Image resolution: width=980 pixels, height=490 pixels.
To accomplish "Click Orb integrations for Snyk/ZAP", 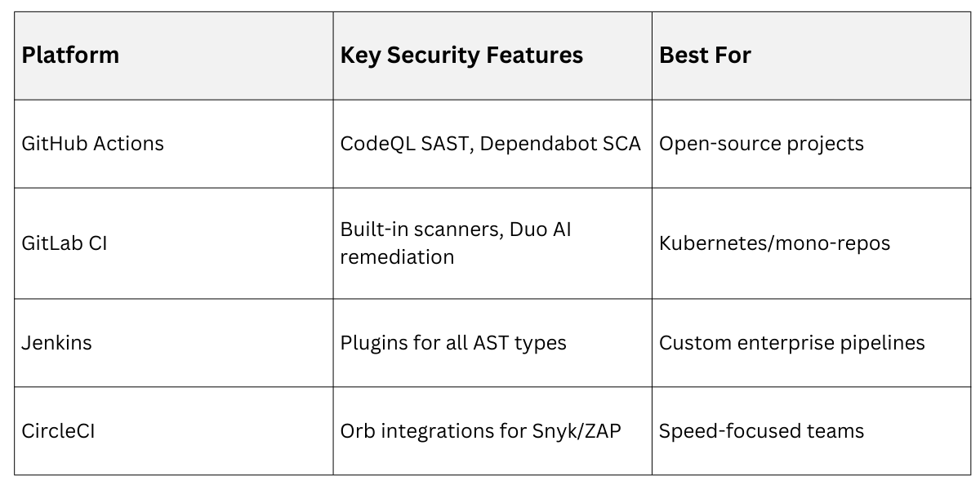I will 481,431.
